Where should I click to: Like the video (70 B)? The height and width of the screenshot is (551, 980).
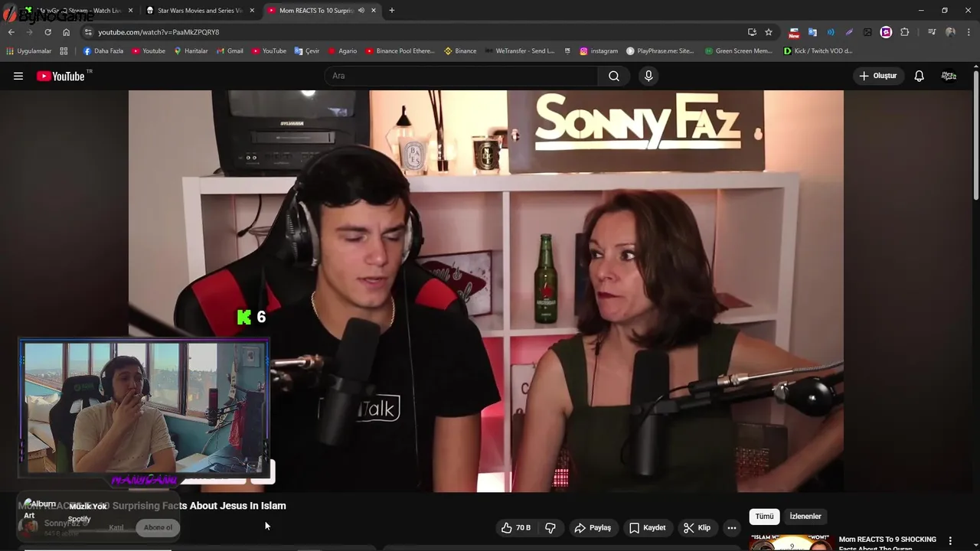click(516, 527)
